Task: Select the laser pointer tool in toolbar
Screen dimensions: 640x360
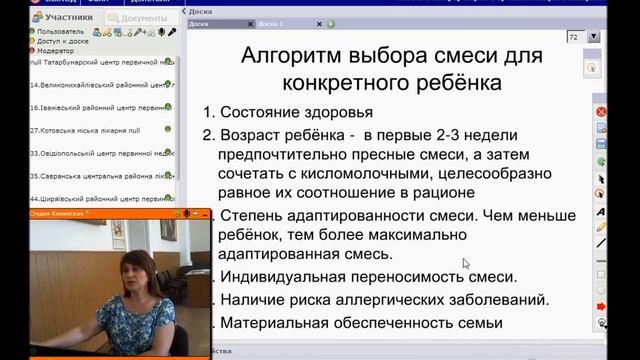Action: [600, 194]
